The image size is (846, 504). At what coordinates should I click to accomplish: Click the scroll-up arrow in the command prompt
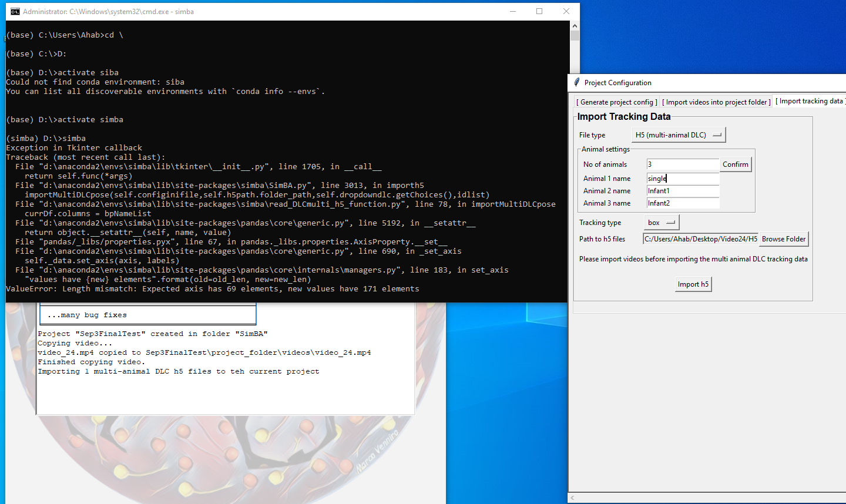574,25
